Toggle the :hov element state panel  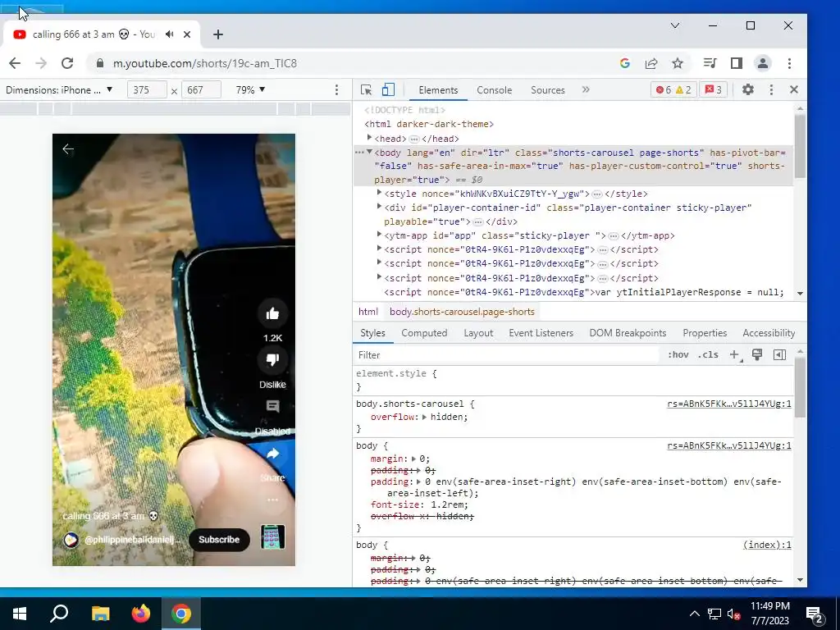coord(678,354)
